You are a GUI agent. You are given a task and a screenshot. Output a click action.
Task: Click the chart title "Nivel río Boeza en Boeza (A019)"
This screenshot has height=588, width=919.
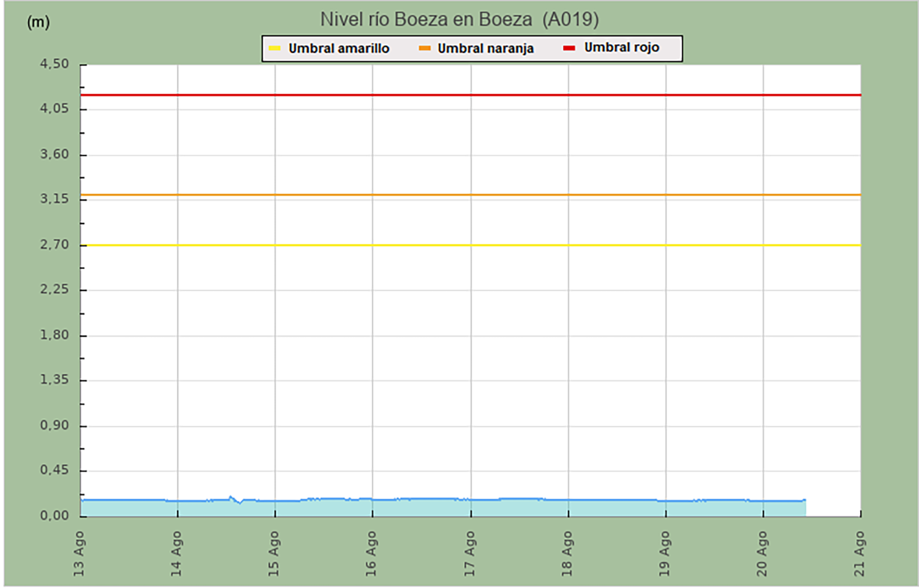pos(459,20)
